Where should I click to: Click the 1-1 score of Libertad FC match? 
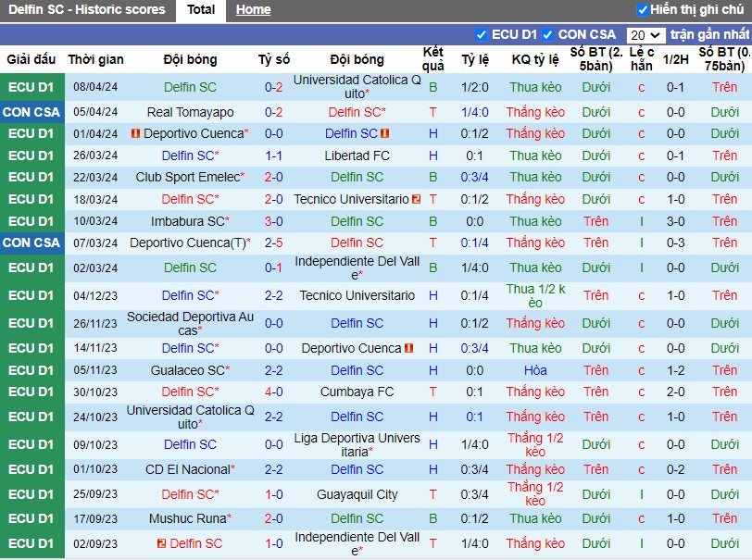(274, 156)
